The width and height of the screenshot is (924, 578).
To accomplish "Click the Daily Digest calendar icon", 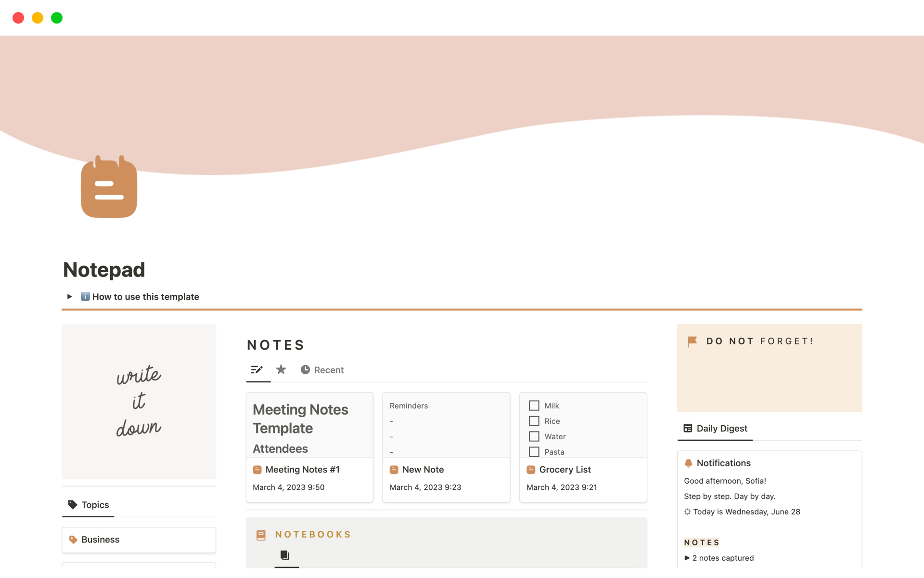I will [687, 428].
